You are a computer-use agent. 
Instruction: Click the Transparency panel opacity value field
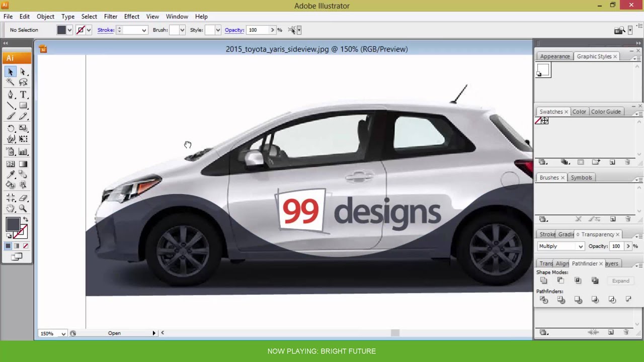click(616, 246)
